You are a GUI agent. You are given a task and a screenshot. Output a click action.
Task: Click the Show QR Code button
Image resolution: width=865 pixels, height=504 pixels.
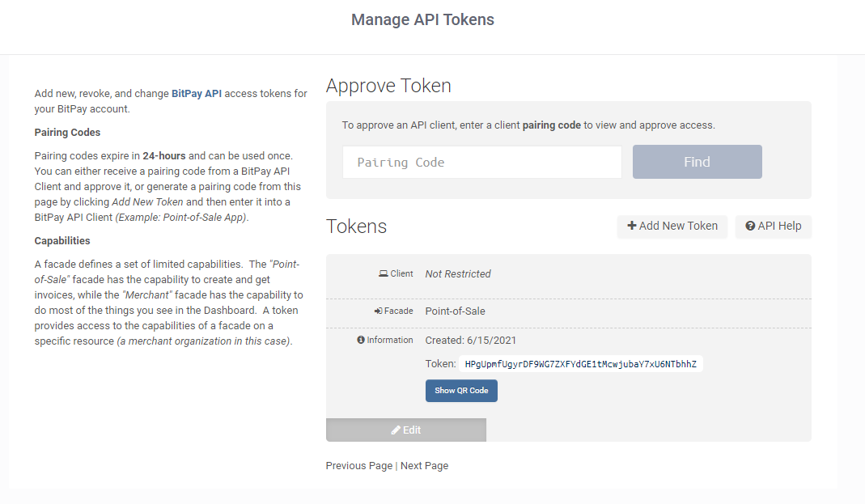(461, 391)
